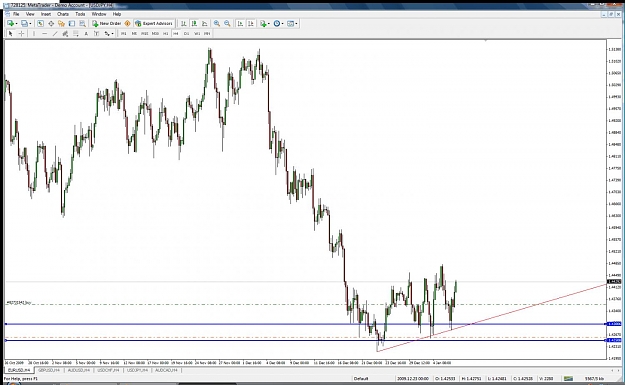Toggle the Market Watch window icon
The width and height of the screenshot is (625, 385).
tap(40, 24)
